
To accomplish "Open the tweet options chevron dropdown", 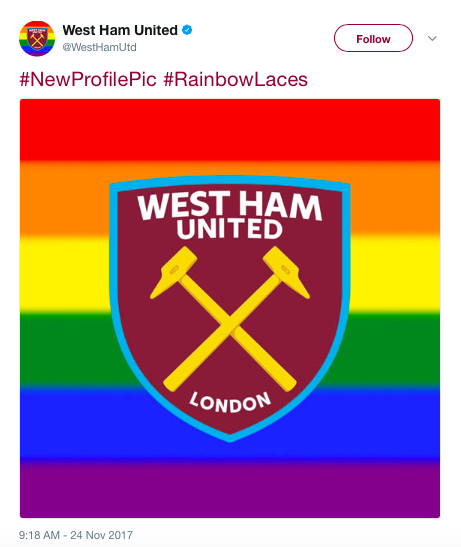I will pos(432,38).
